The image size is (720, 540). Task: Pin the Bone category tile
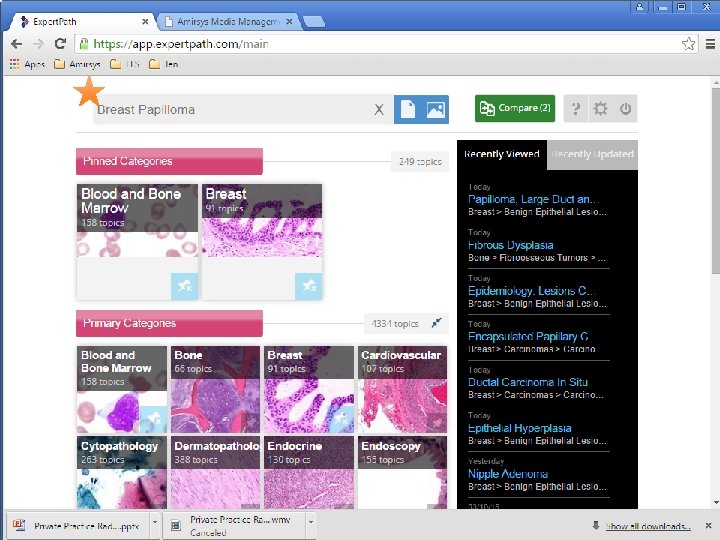click(251, 421)
